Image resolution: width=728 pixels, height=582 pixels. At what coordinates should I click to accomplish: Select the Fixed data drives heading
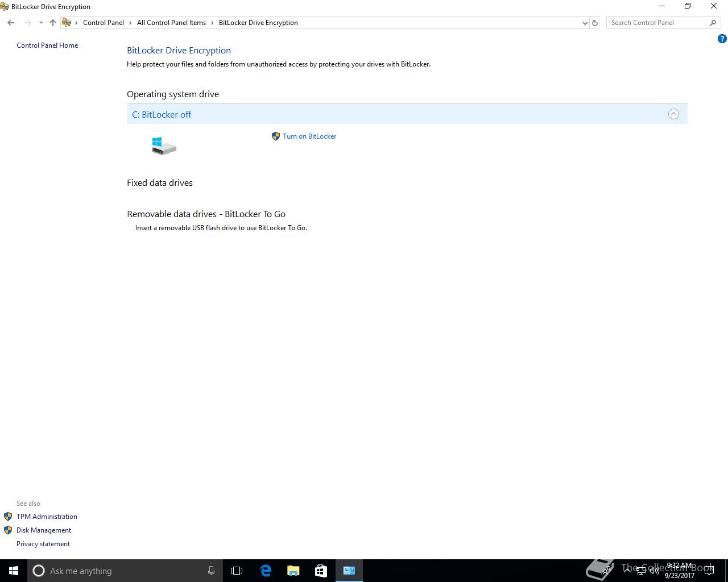coord(160,183)
